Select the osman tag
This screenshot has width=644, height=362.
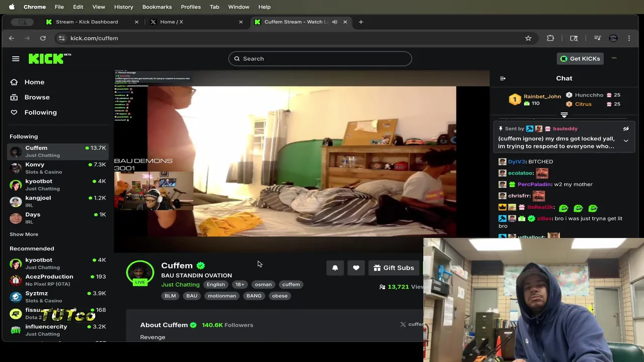pos(263,285)
